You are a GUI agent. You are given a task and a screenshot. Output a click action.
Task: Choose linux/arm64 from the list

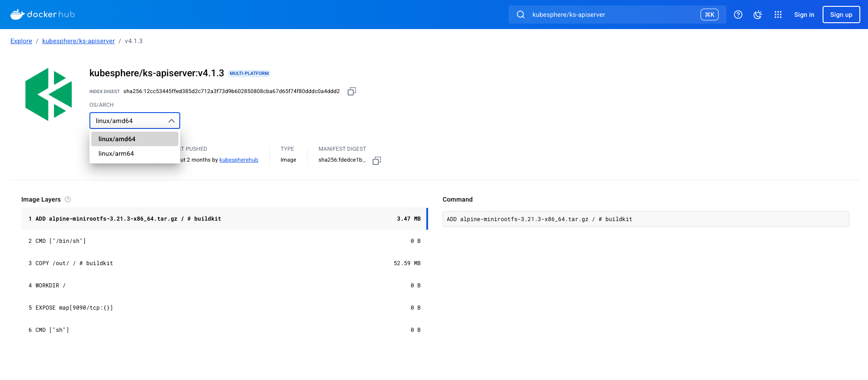[x=135, y=153]
